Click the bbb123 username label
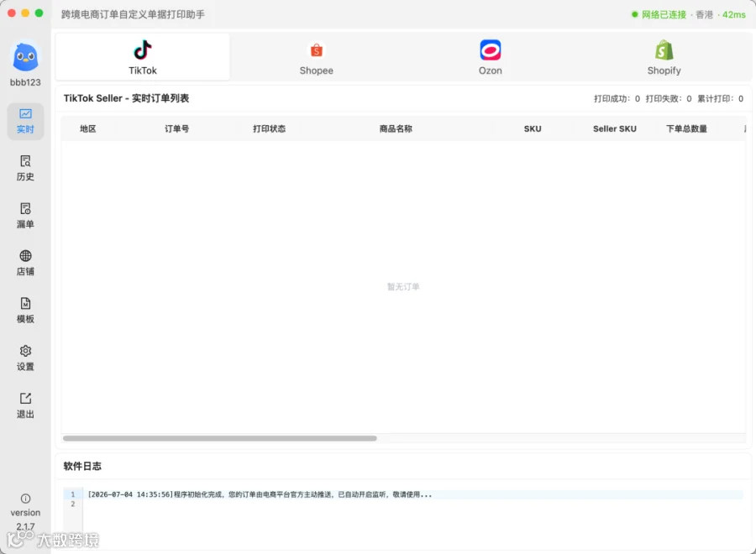 [x=25, y=82]
